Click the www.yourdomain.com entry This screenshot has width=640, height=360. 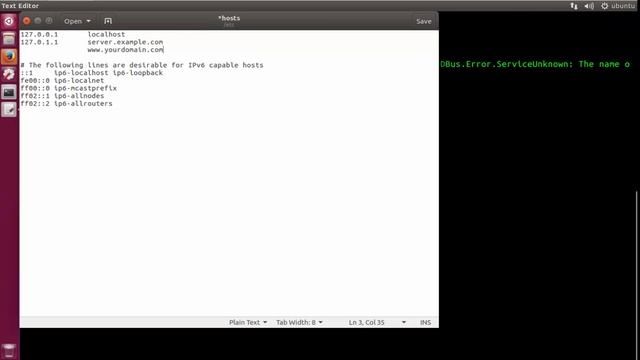[125, 50]
